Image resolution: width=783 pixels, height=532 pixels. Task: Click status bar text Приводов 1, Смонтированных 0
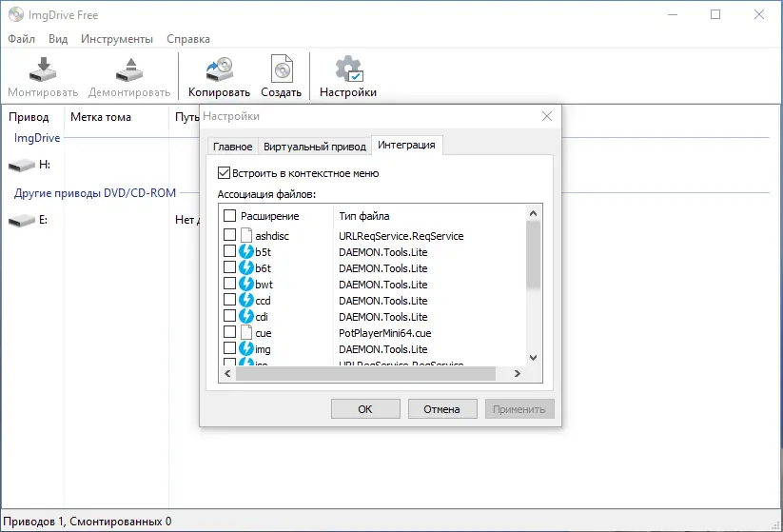88,522
